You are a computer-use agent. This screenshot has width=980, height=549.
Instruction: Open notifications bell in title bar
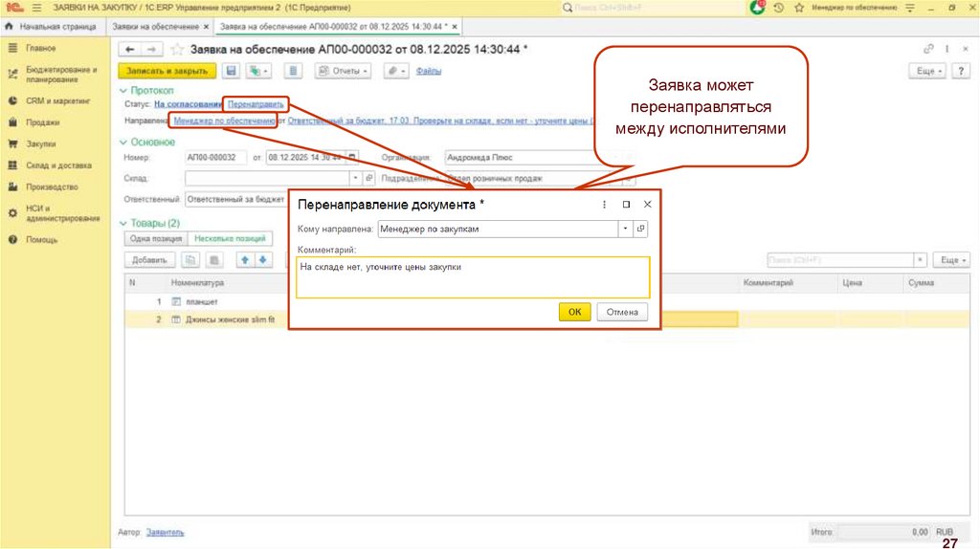pyautogui.click(x=758, y=8)
